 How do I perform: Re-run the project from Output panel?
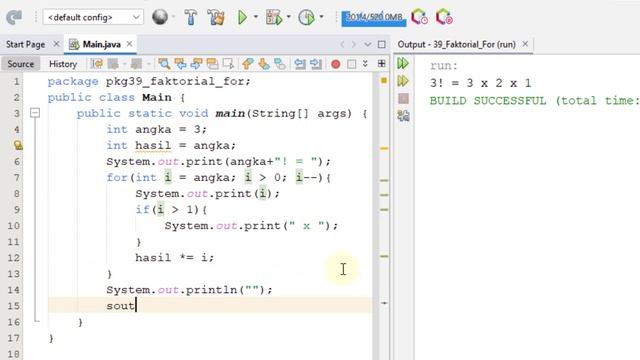click(403, 63)
